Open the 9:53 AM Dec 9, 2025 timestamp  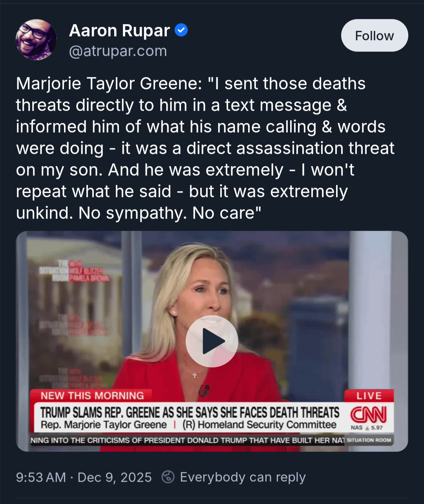point(84,477)
